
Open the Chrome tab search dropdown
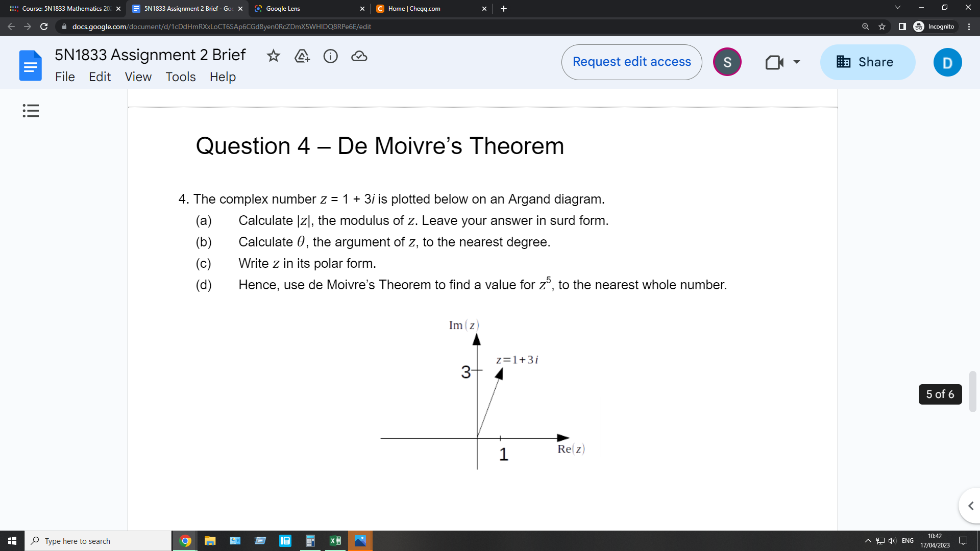[898, 8]
